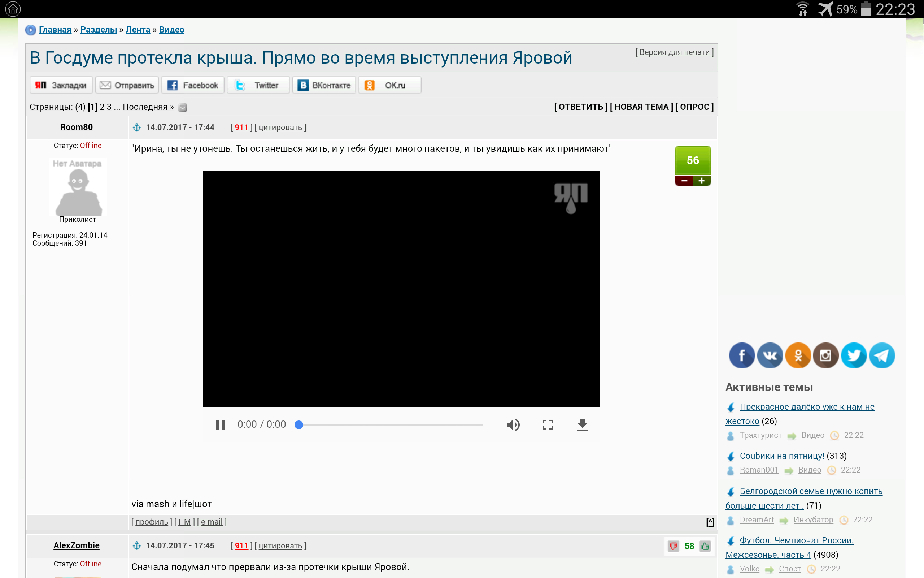The image size is (924, 578).
Task: Go to page 3 of the topic
Action: [x=109, y=107]
